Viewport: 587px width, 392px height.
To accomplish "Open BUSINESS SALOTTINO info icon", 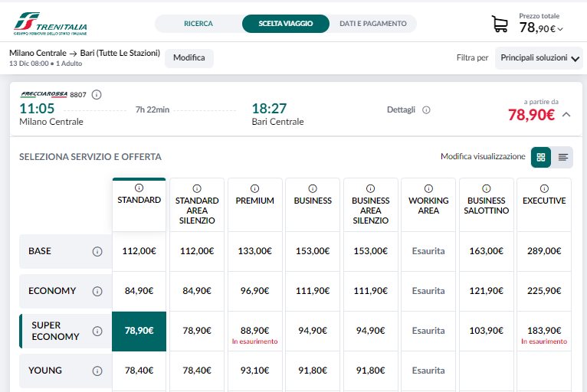I will [x=487, y=188].
